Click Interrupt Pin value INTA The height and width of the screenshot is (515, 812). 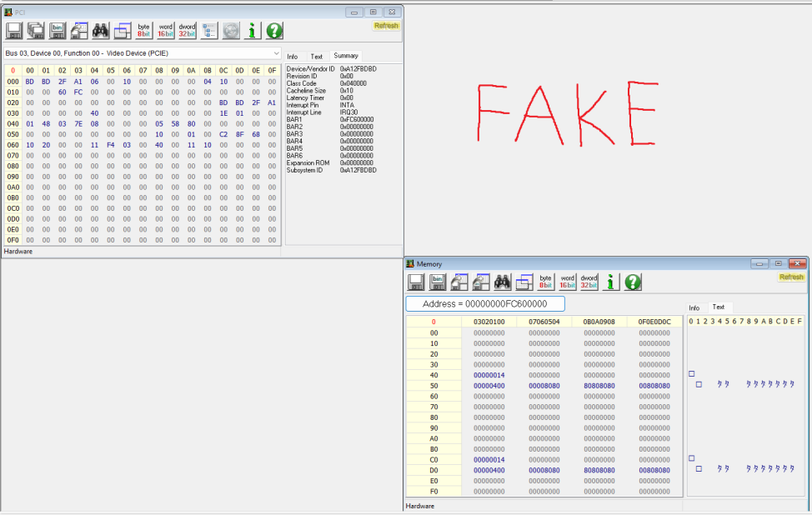347,105
